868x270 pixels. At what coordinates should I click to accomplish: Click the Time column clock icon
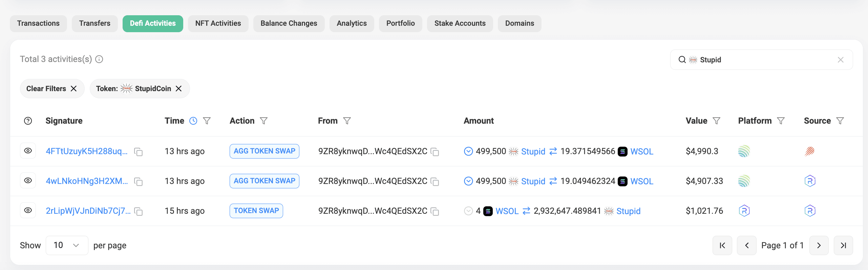pos(193,121)
